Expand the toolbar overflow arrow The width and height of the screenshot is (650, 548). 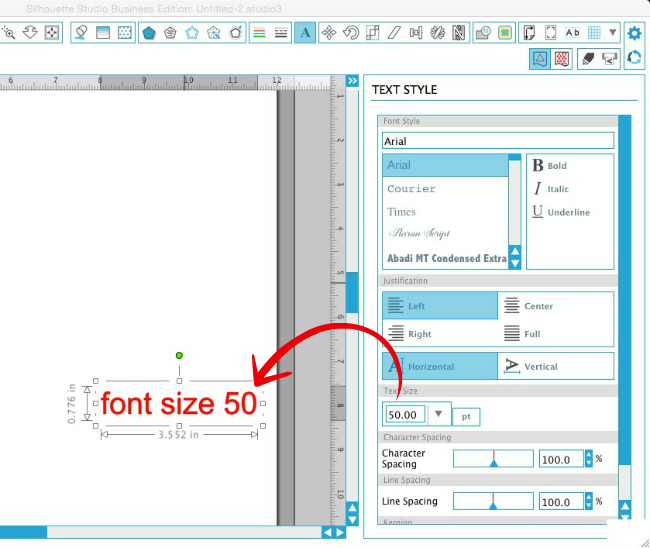pos(613,32)
